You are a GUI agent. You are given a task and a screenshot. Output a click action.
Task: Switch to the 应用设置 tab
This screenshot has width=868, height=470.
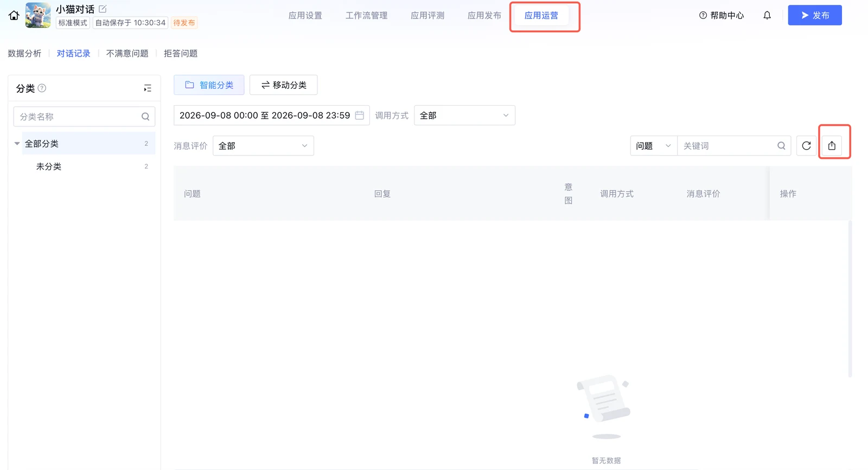tap(305, 15)
